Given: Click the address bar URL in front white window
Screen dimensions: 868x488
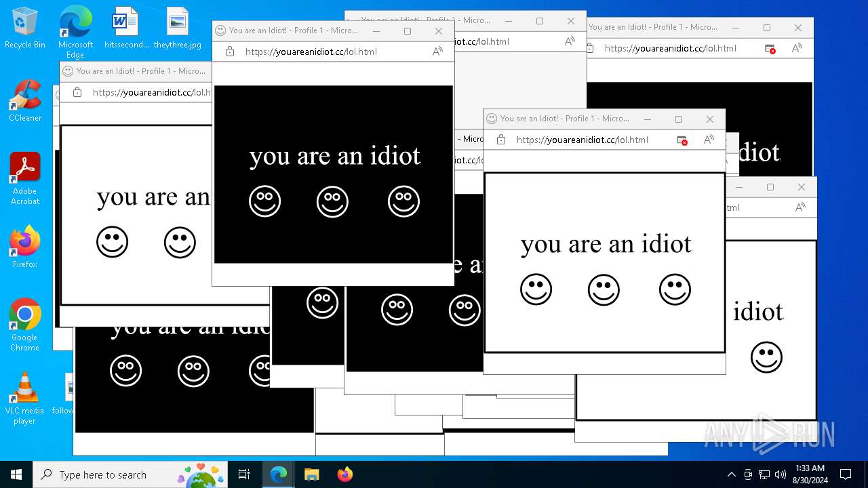Looking at the screenshot, I should pos(583,140).
